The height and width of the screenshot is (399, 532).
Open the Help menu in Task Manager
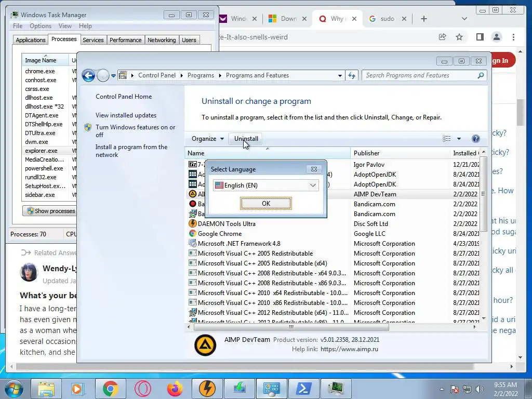(85, 26)
